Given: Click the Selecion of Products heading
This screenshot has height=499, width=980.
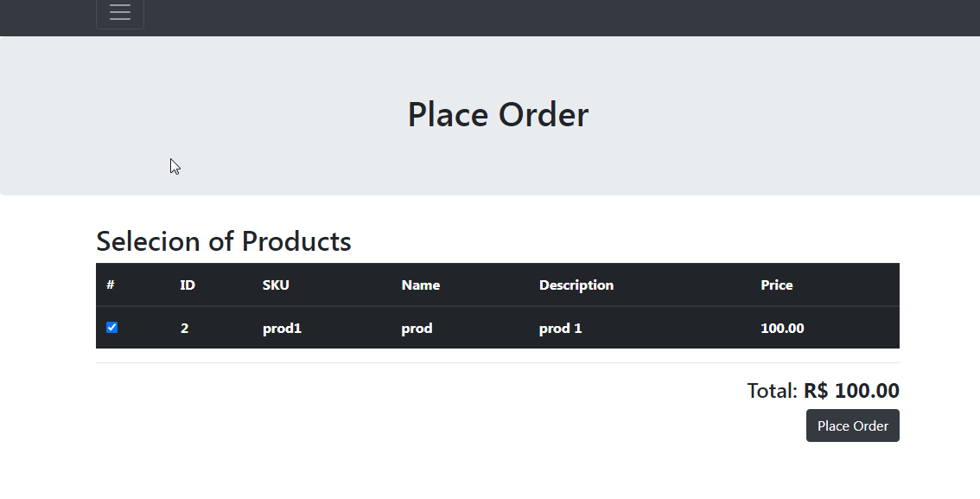Looking at the screenshot, I should pos(224,241).
